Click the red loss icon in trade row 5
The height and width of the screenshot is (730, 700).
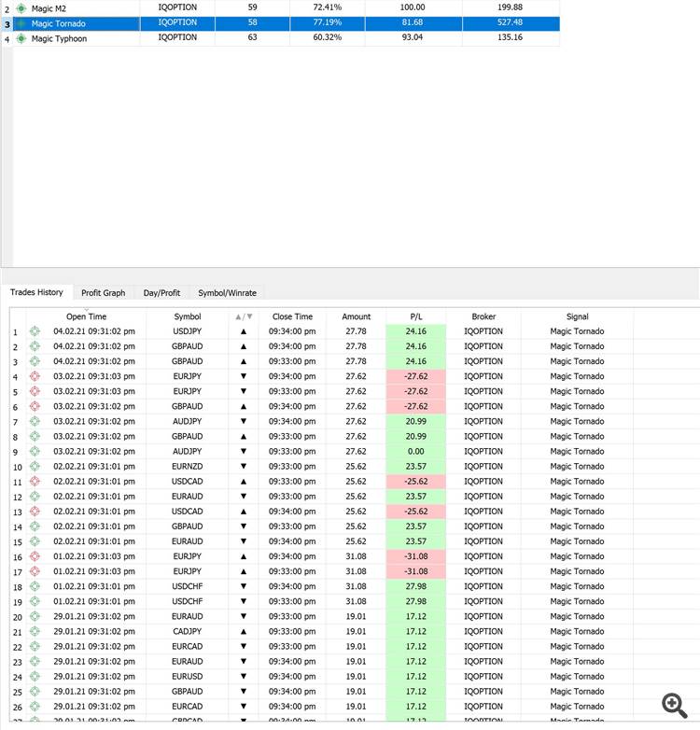pos(35,391)
